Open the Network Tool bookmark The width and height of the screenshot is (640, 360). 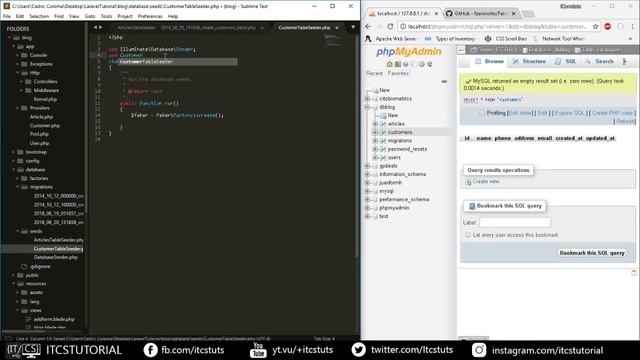pos(559,39)
